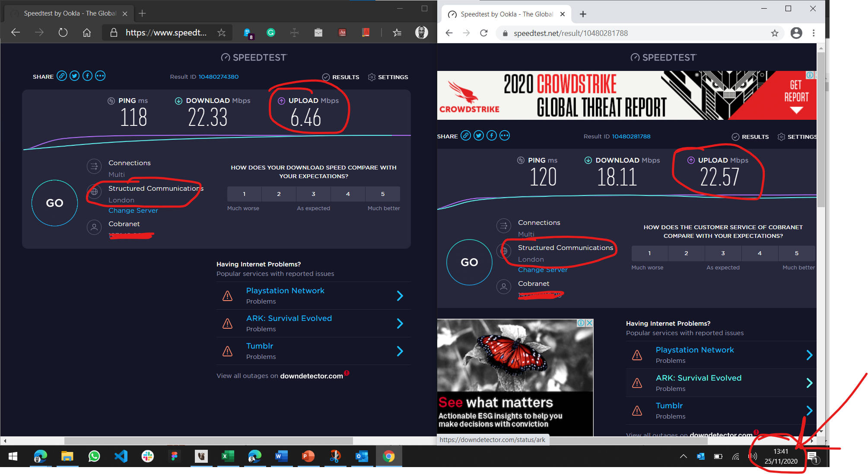Click the Twitter share icon in left window
The image size is (868, 474).
[x=75, y=76]
